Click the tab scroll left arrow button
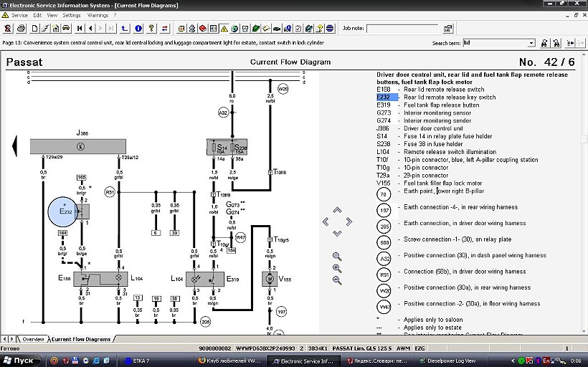This screenshot has width=588, height=367. 4,339
